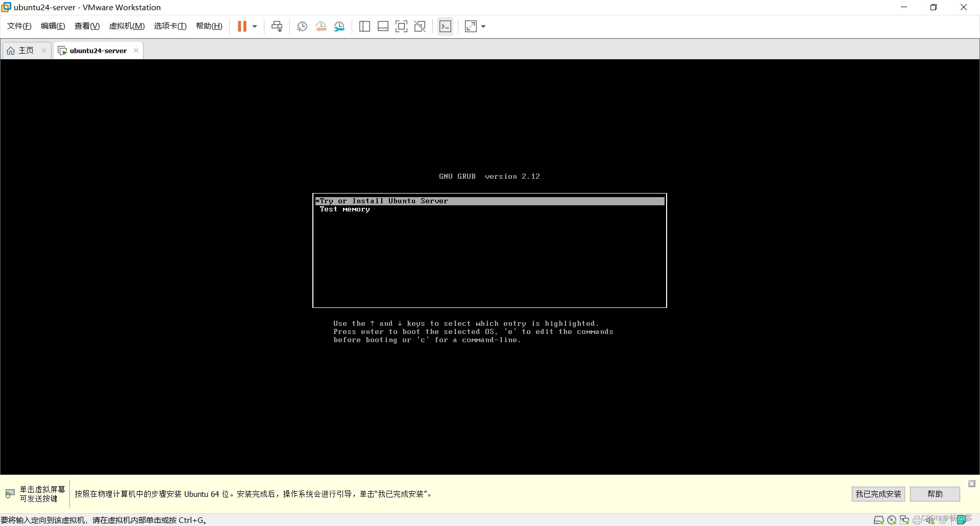
Task: Take a snapshot of this virtual machine
Action: point(302,26)
